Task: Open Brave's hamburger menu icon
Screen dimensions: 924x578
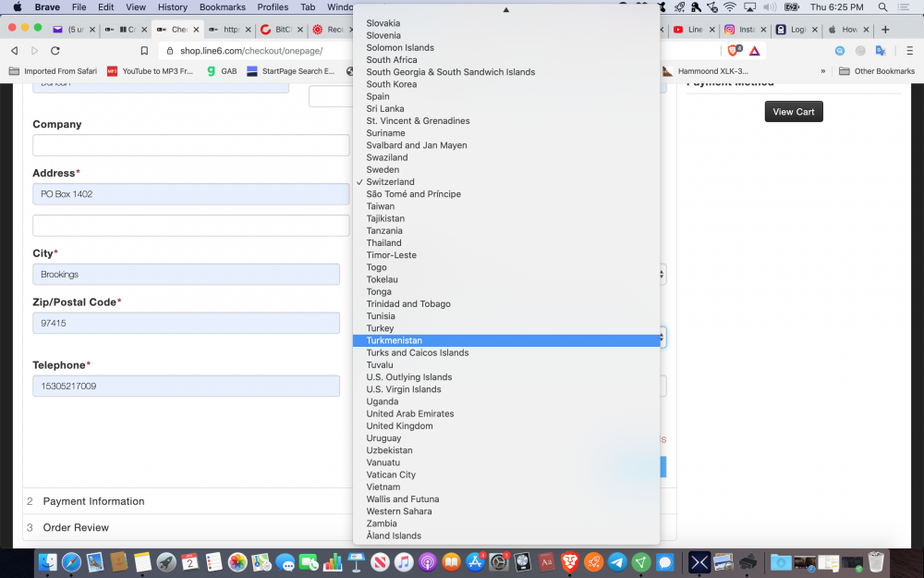Action: pos(909,51)
